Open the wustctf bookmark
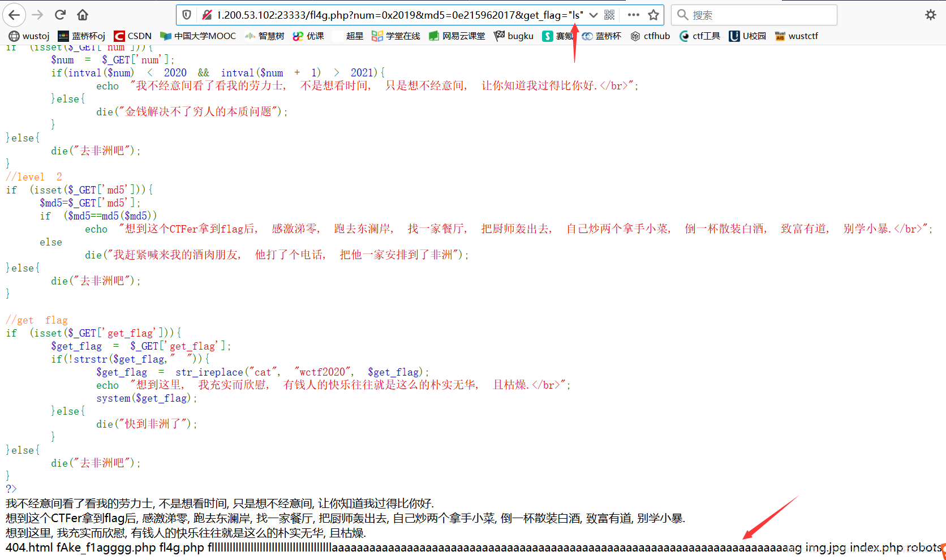The width and height of the screenshot is (946, 560). pos(797,36)
